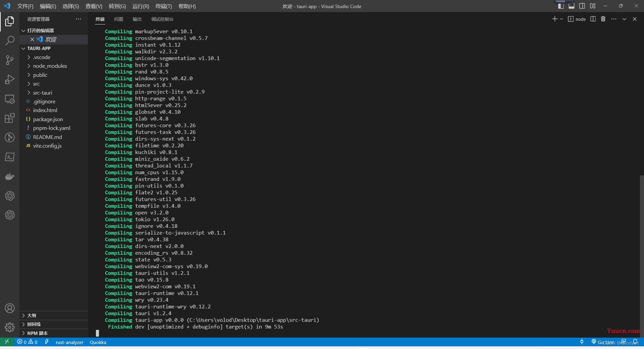
Task: Click rust-analyzer in status bar
Action: pyautogui.click(x=69, y=342)
